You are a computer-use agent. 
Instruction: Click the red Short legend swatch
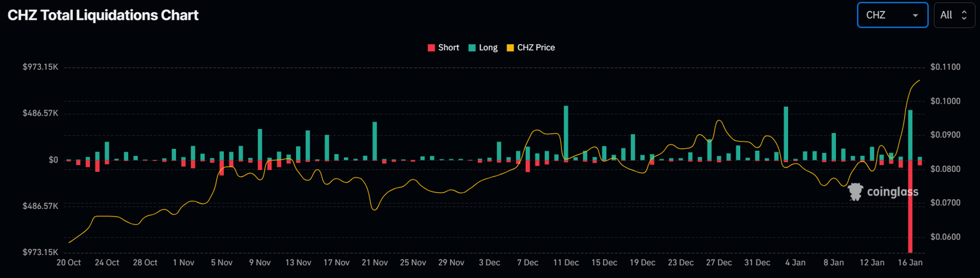[x=431, y=47]
